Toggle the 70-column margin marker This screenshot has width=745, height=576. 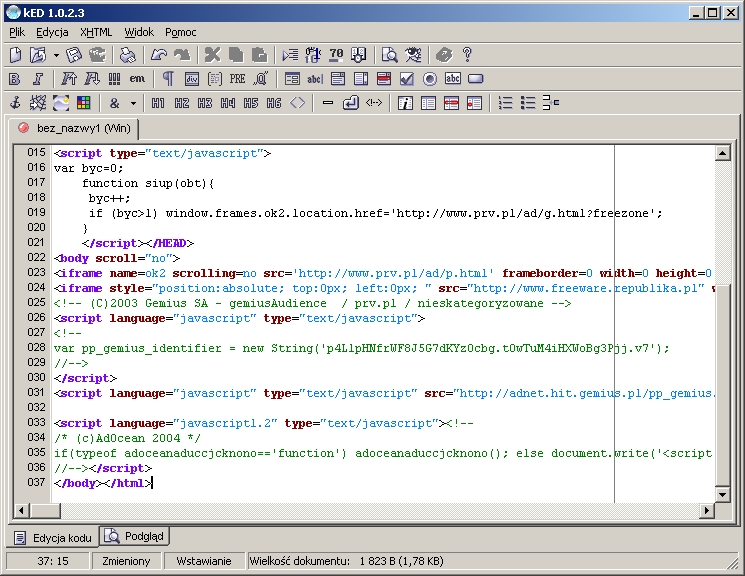pyautogui.click(x=336, y=55)
